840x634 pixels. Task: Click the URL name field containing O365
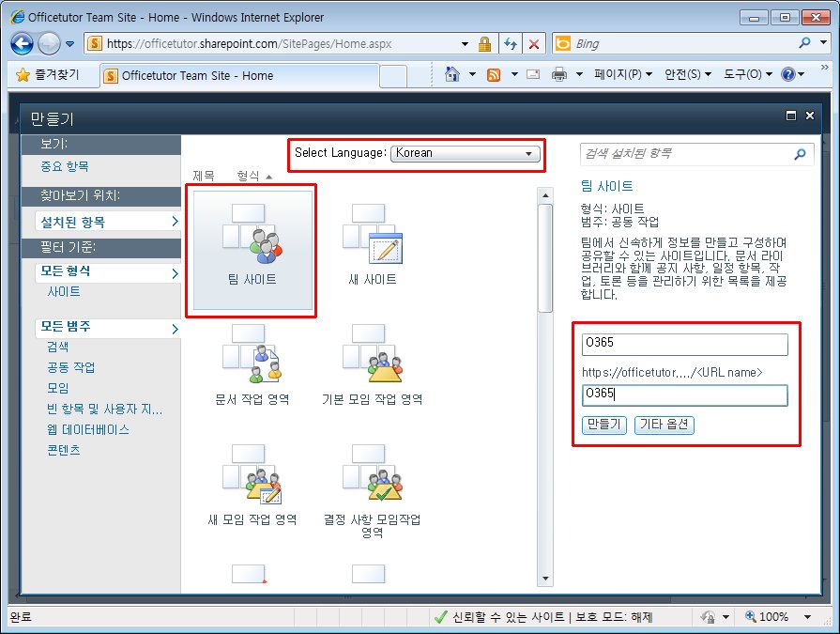pyautogui.click(x=684, y=395)
